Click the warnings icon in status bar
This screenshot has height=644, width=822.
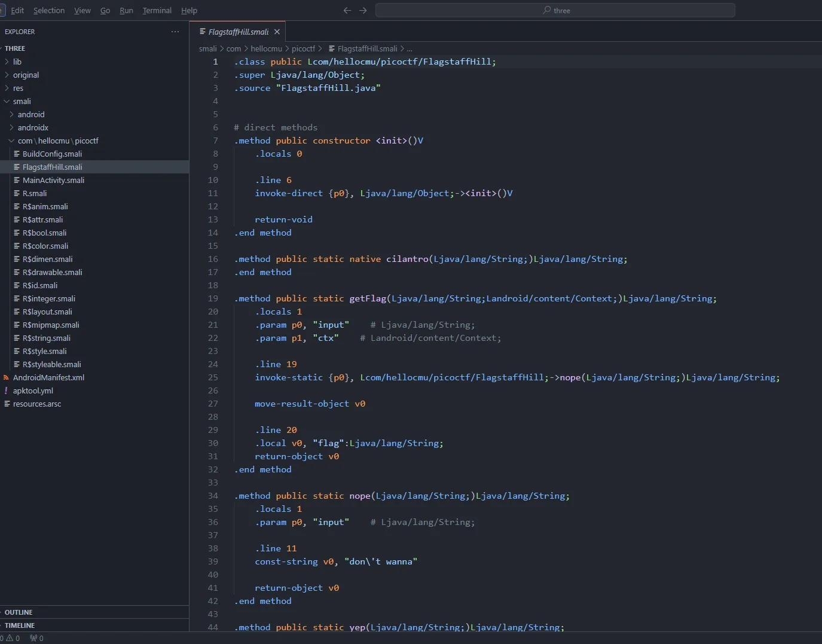[x=10, y=638]
